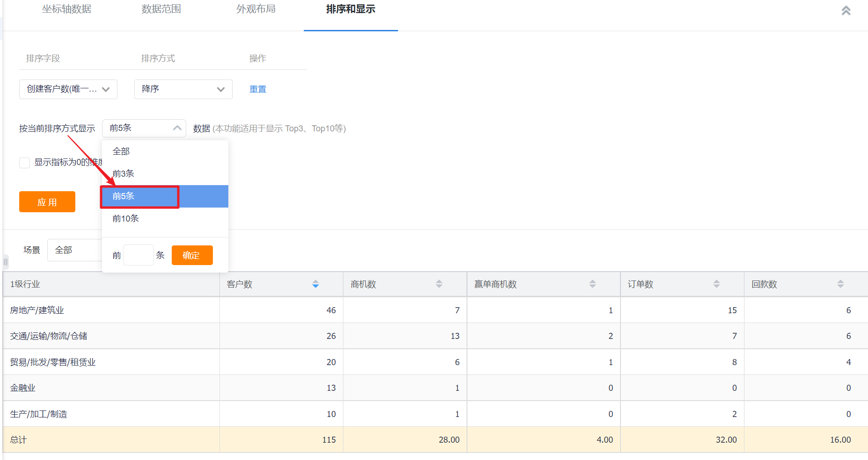Switch to the 数据范围 tab
The height and width of the screenshot is (460, 868).
tap(161, 9)
